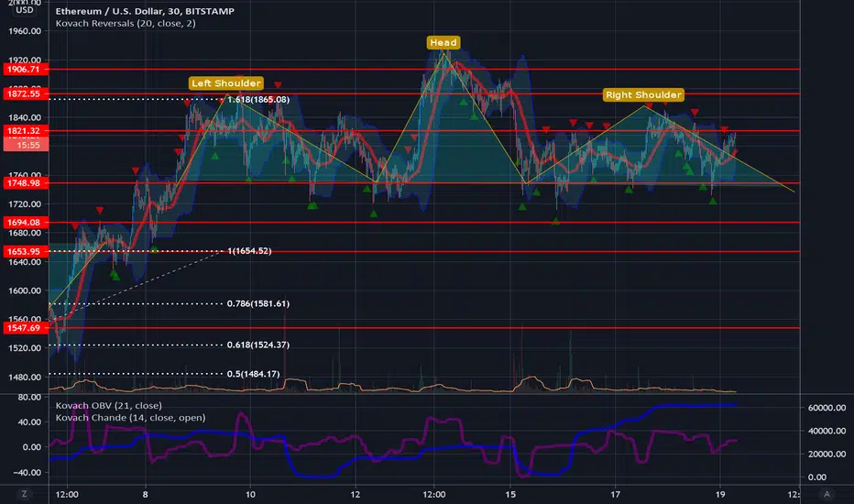This screenshot has height=504, width=854.
Task: Click the Kovach OBV indicator label
Action: 108,405
